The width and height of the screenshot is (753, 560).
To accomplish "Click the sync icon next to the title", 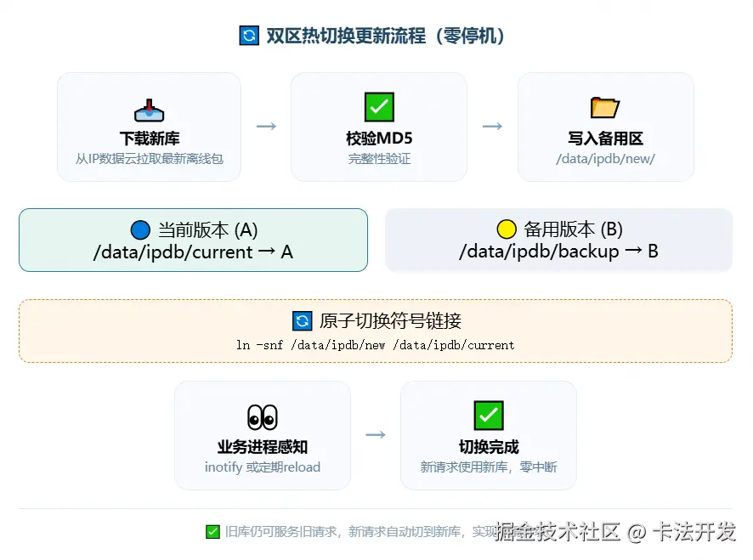I will (x=248, y=35).
